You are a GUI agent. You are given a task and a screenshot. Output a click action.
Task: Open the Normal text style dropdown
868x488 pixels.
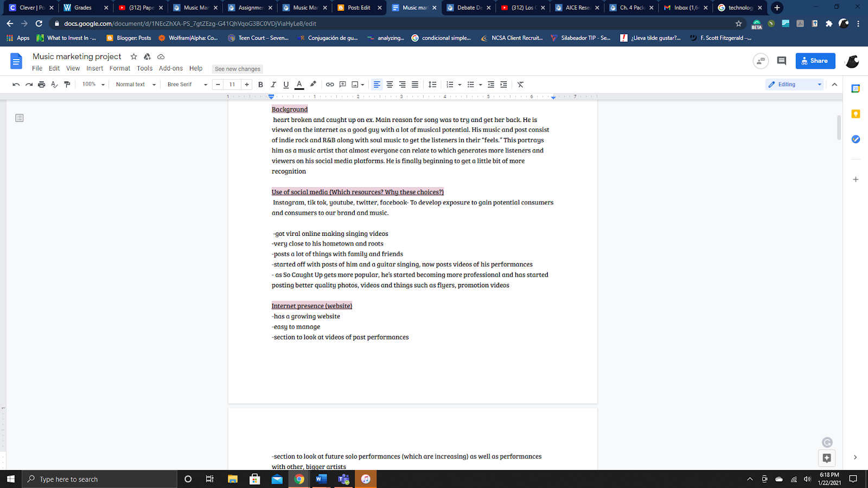[x=136, y=85]
